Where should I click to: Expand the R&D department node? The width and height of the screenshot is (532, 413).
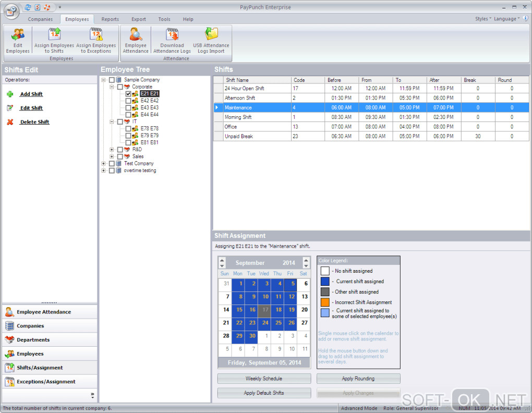pyautogui.click(x=112, y=150)
